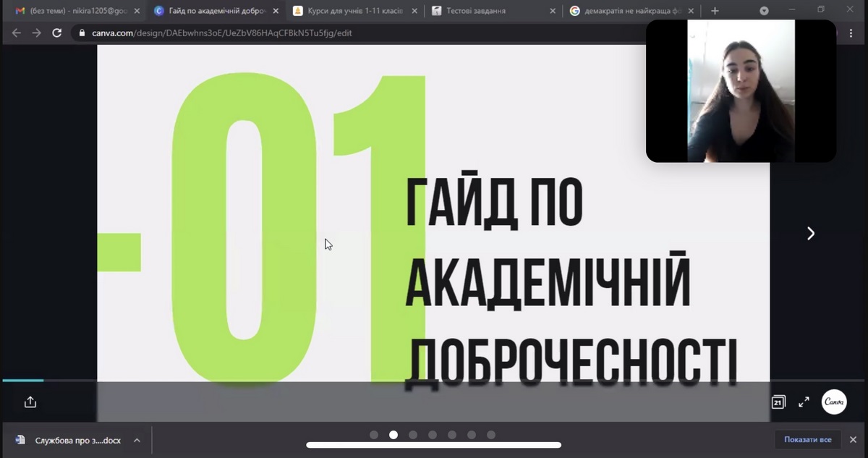
Task: Click the Canva logo badge
Action: point(834,402)
